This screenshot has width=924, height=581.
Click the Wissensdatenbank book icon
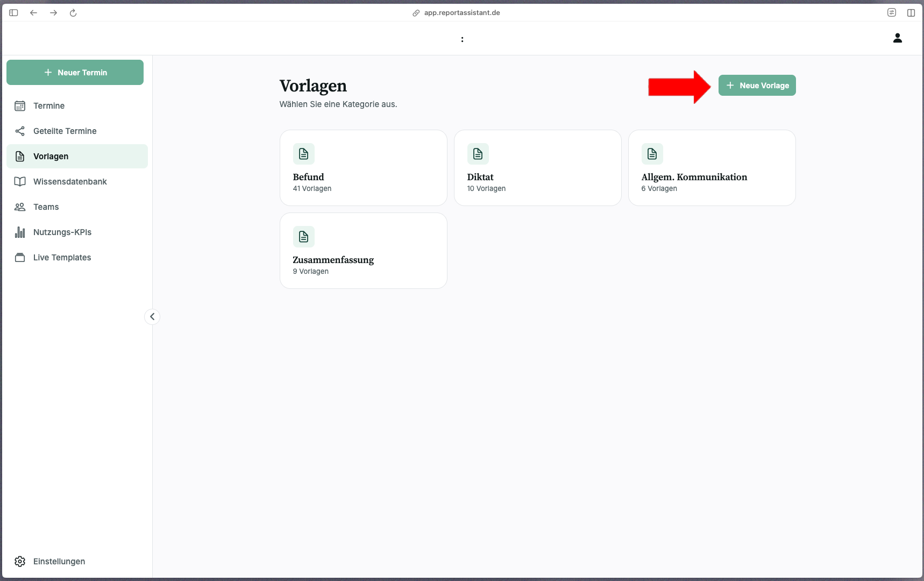(x=20, y=182)
